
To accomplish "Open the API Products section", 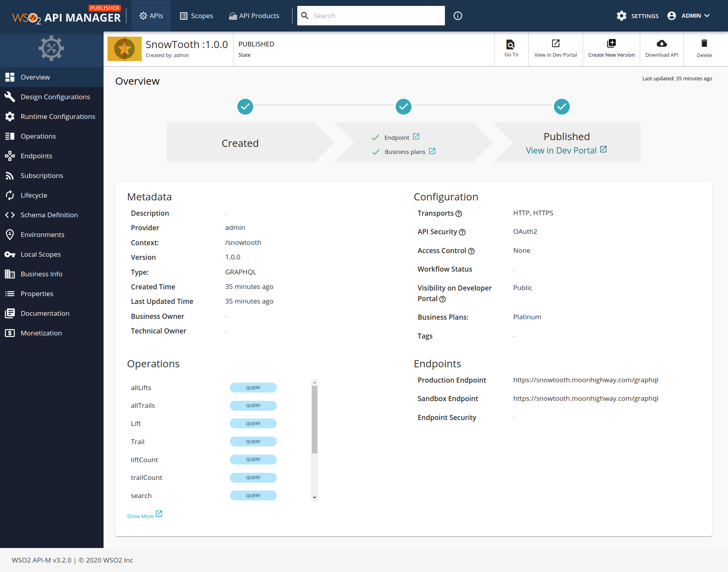I will (x=254, y=16).
